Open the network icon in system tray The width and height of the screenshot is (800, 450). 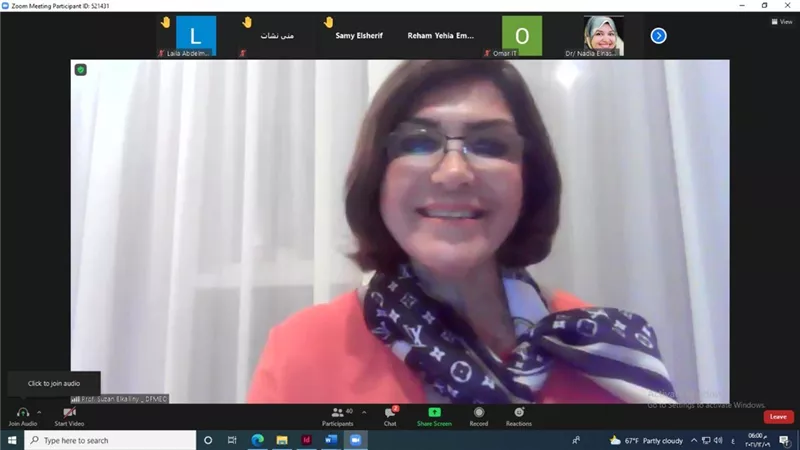(x=706, y=440)
